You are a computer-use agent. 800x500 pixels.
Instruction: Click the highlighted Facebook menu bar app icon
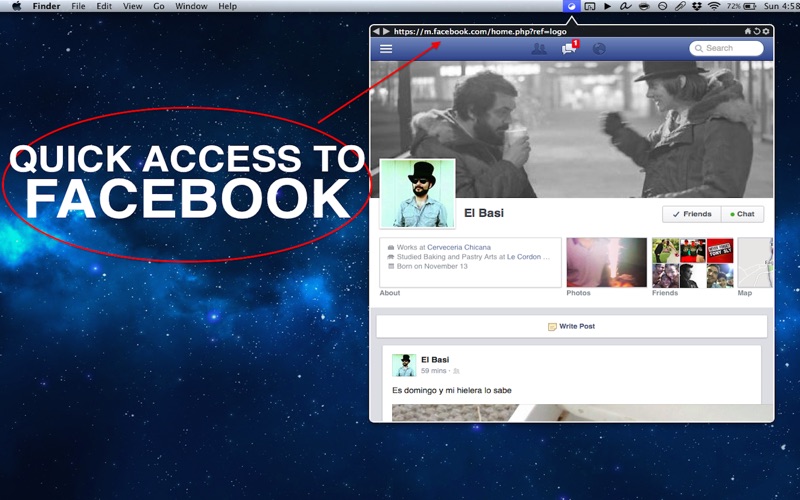[x=571, y=6]
